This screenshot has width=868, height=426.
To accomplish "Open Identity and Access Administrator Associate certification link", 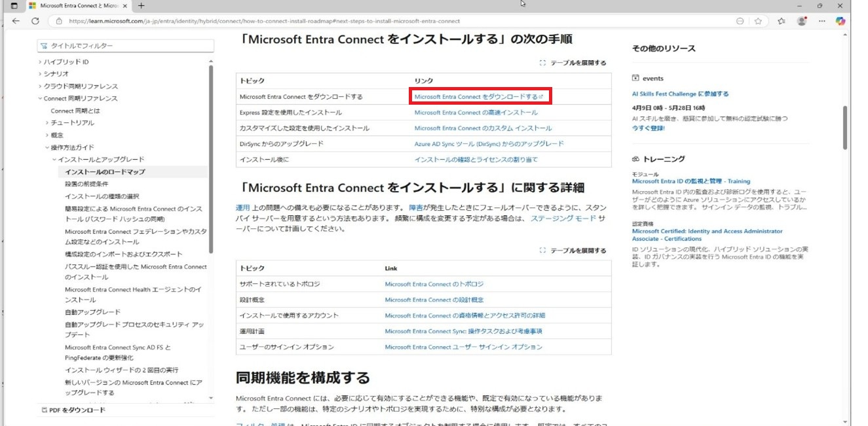I will pyautogui.click(x=708, y=235).
